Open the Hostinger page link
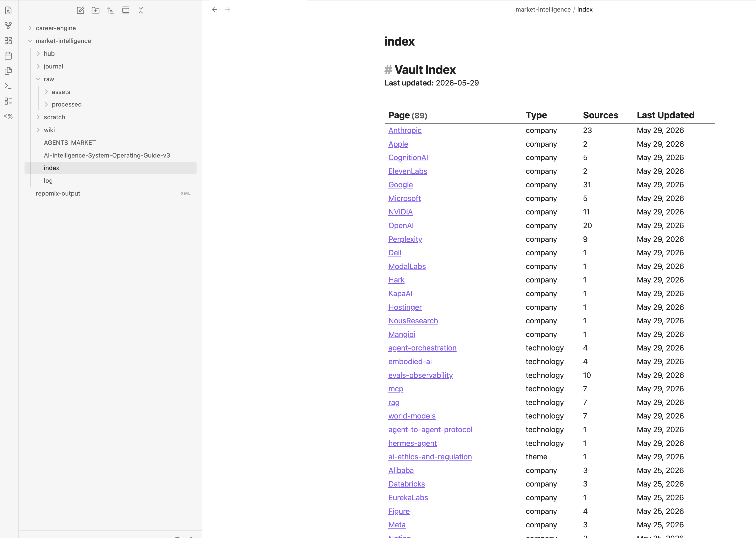 tap(405, 307)
